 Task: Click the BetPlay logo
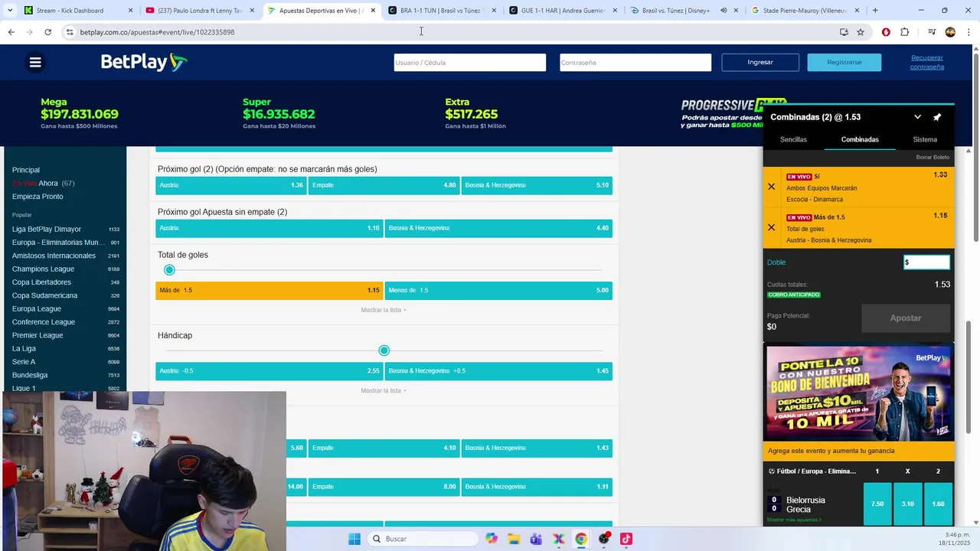(144, 62)
